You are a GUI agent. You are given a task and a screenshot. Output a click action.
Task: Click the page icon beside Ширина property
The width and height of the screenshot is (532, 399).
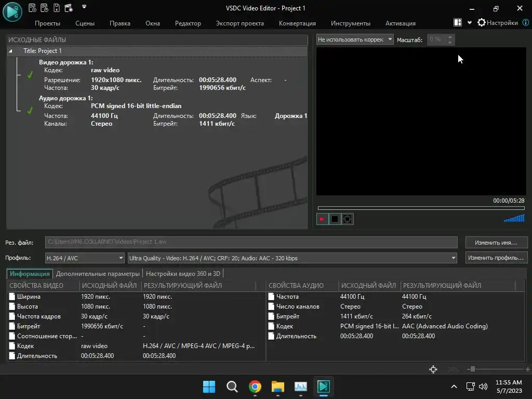point(12,297)
